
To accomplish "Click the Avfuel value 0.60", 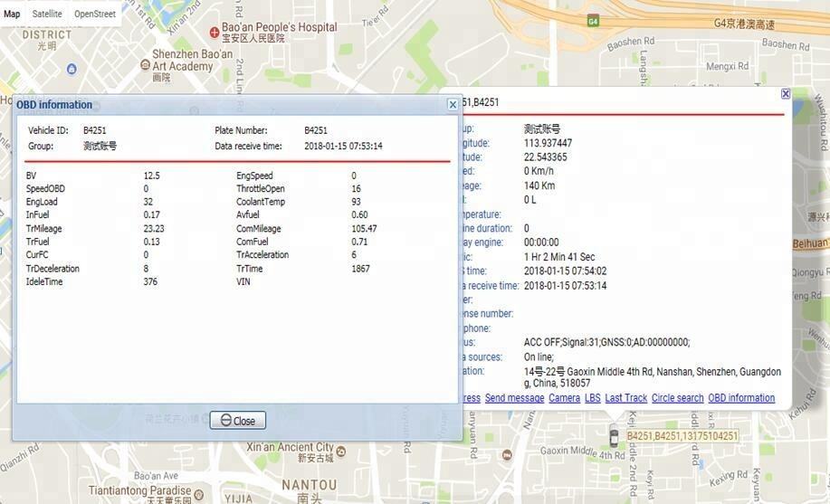I will point(359,215).
